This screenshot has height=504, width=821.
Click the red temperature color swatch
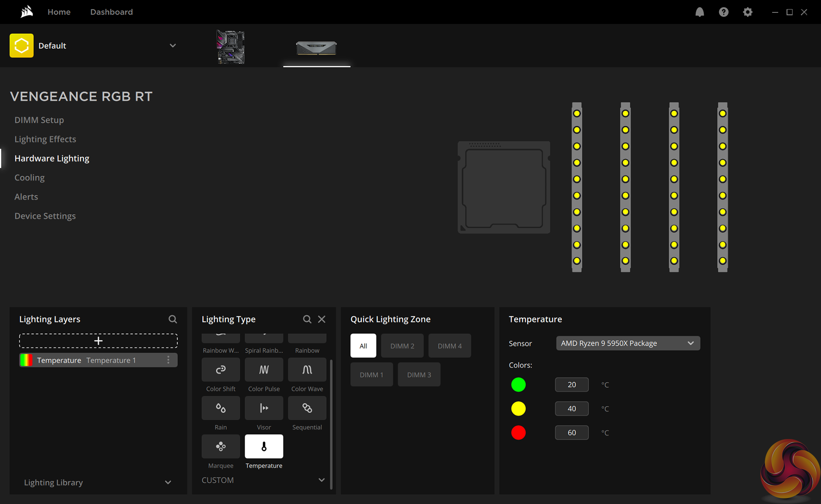click(x=518, y=433)
